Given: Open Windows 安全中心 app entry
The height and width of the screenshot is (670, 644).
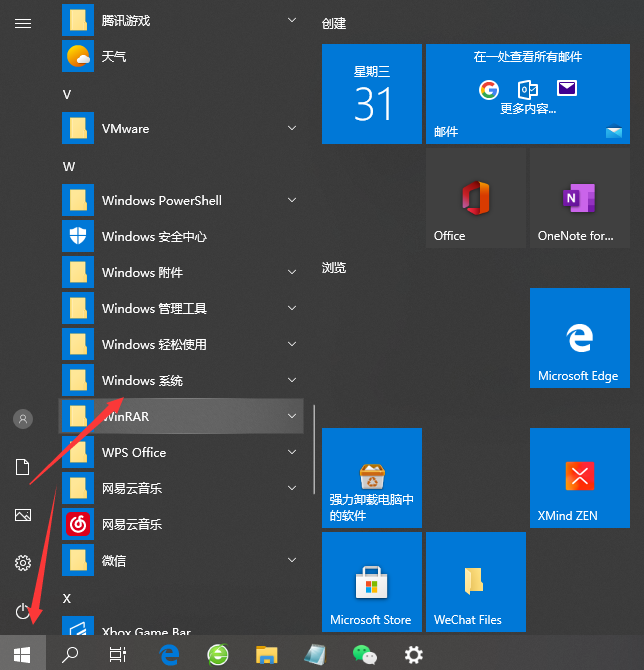Looking at the screenshot, I should pos(154,237).
